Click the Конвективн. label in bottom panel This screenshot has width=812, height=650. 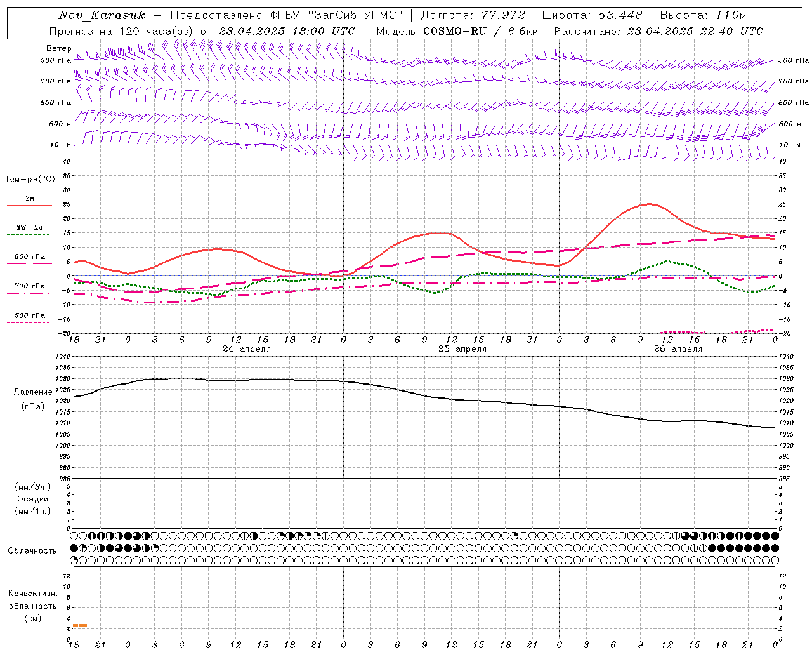[32, 594]
